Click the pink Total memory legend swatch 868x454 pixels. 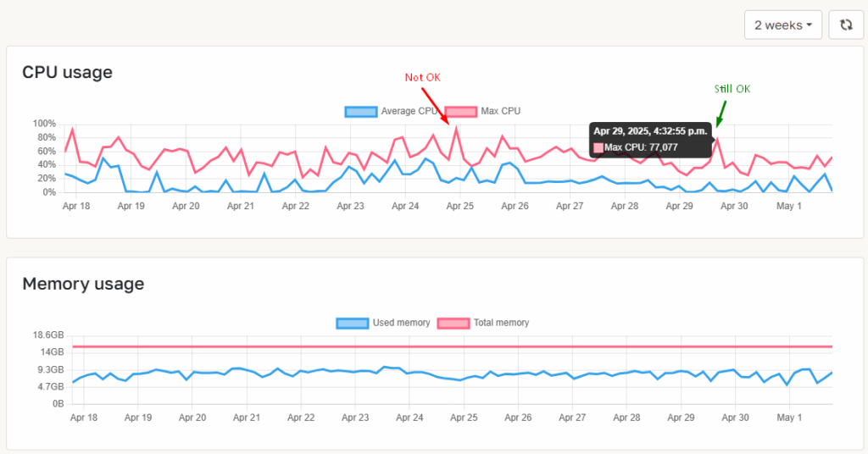pyautogui.click(x=453, y=323)
